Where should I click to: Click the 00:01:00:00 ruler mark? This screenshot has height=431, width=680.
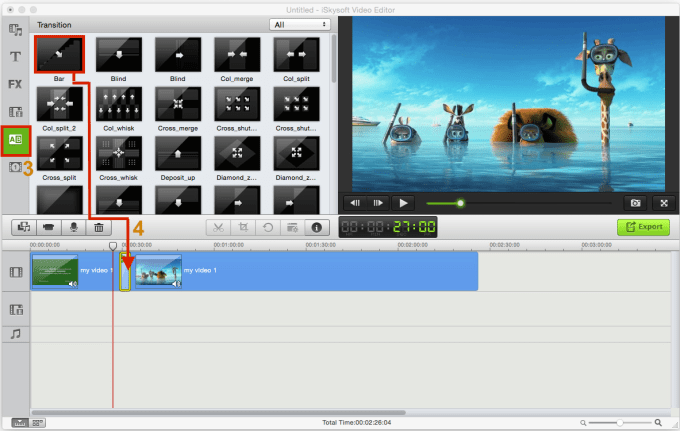[229, 245]
